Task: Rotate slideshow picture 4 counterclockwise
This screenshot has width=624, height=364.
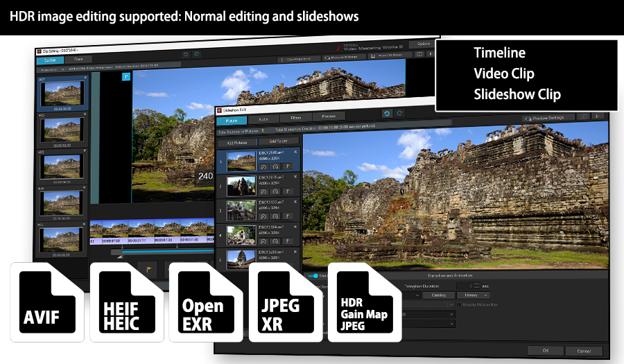Action: click(263, 241)
